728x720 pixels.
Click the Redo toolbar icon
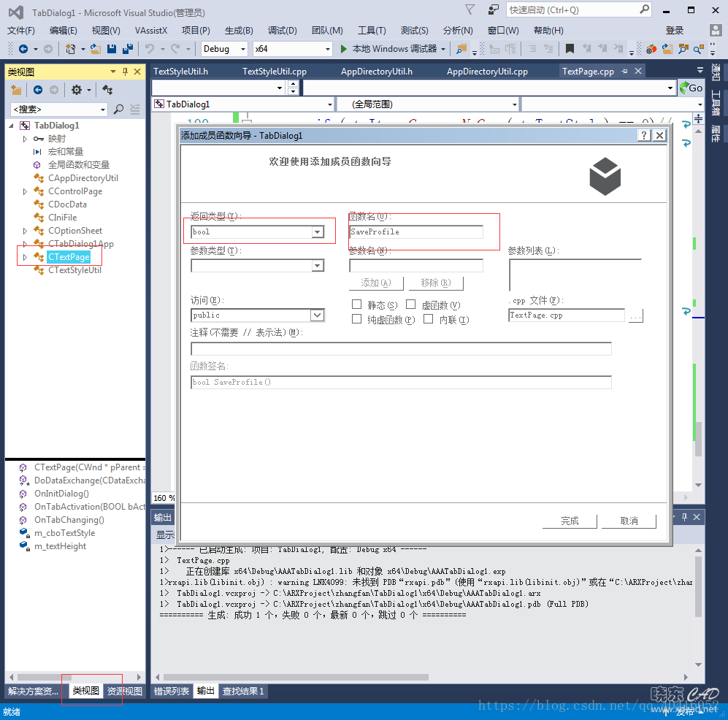175,49
